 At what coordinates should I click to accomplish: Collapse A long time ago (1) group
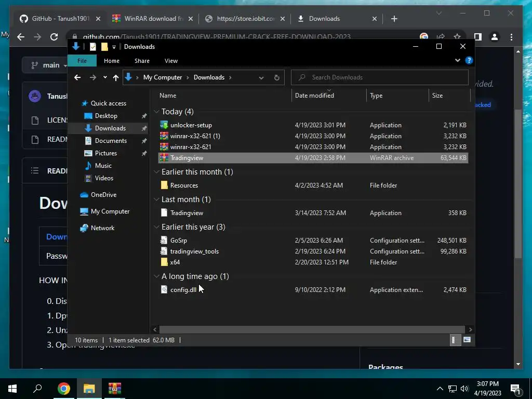point(156,276)
